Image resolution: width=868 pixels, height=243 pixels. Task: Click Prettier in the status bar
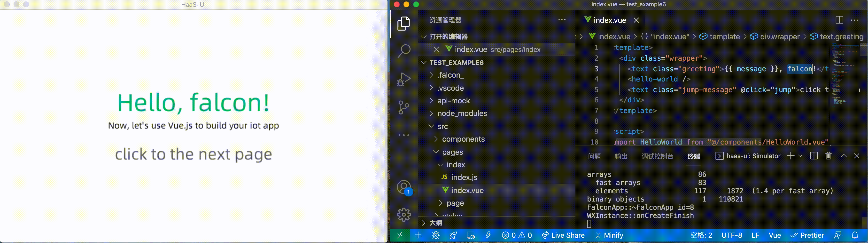point(807,235)
